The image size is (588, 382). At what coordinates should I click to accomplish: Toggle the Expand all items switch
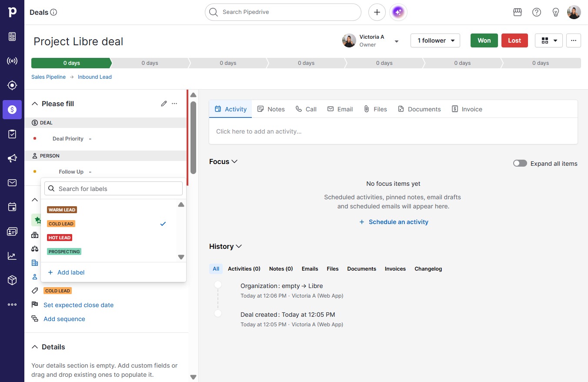[520, 164]
